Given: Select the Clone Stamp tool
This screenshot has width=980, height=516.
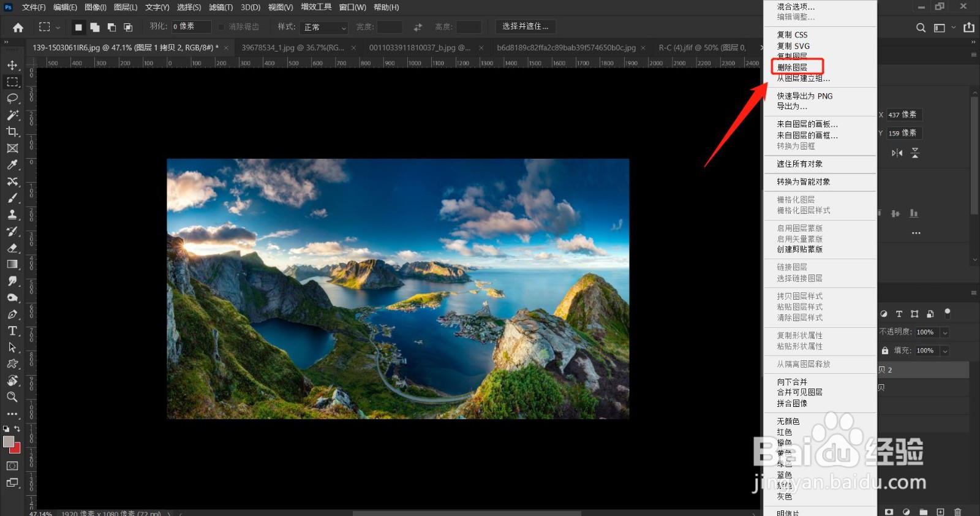Looking at the screenshot, I should (12, 214).
